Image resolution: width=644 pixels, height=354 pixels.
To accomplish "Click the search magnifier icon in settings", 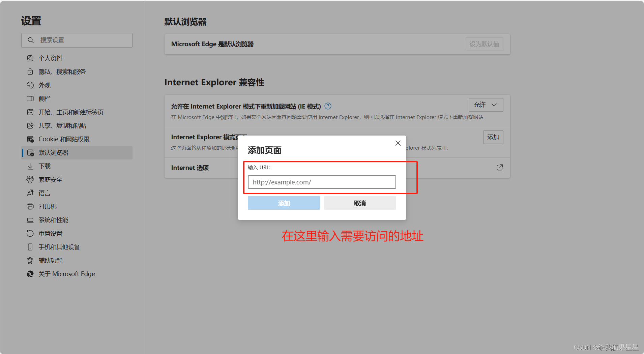I will click(31, 40).
